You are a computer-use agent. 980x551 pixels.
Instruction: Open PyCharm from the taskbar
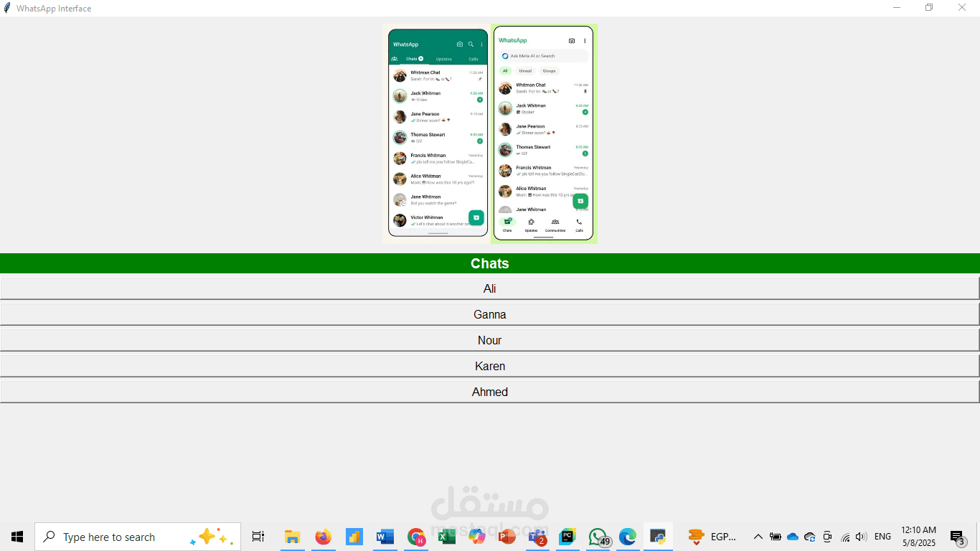pyautogui.click(x=567, y=537)
